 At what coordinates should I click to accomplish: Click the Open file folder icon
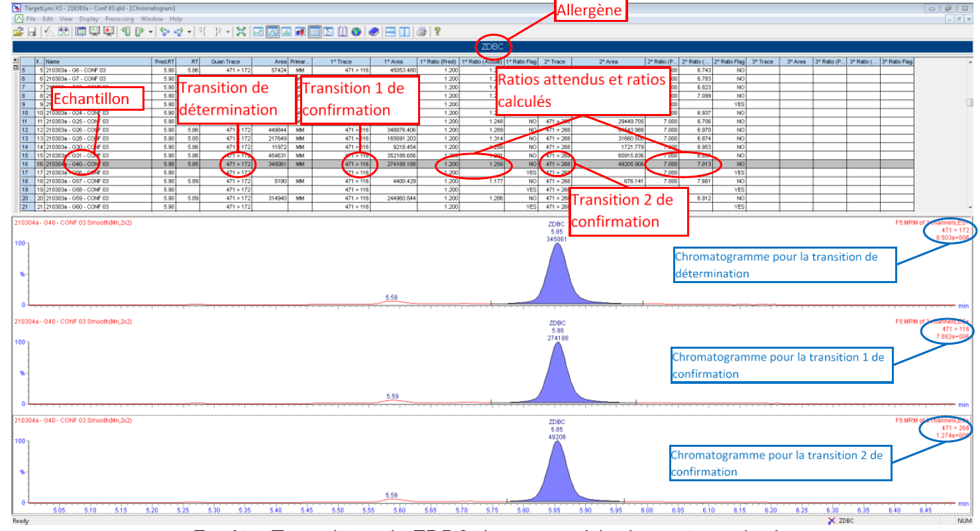coord(18,31)
